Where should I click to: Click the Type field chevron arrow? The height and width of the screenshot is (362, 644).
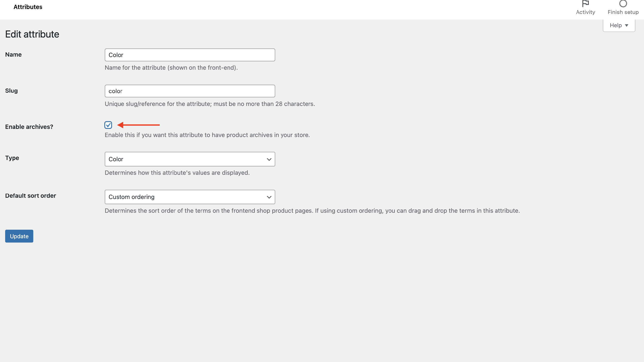(269, 159)
